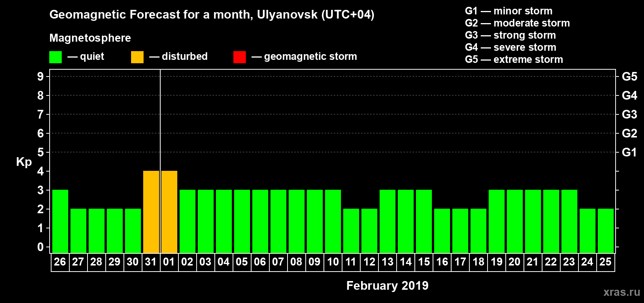This screenshot has height=303, width=644.
Task: Click the date label 05
Action: tap(242, 262)
